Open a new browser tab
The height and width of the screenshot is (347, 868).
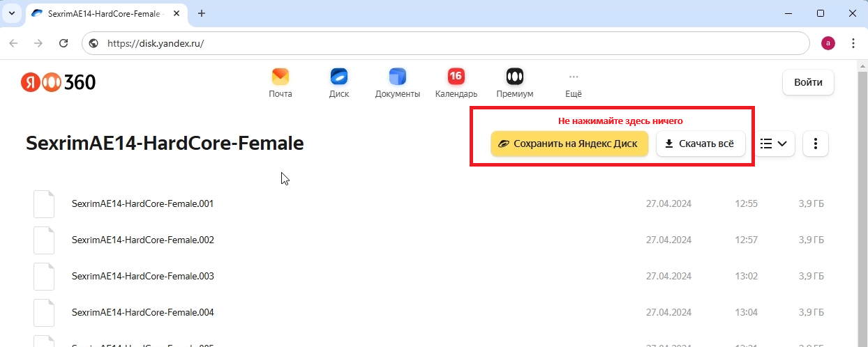pyautogui.click(x=202, y=13)
